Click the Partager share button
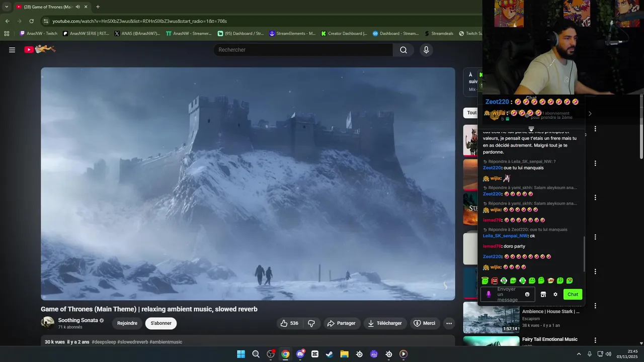The image size is (644, 362). pos(341,323)
